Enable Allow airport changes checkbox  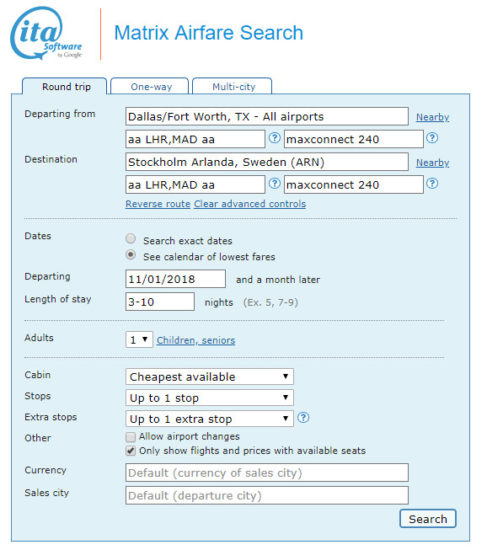[131, 437]
